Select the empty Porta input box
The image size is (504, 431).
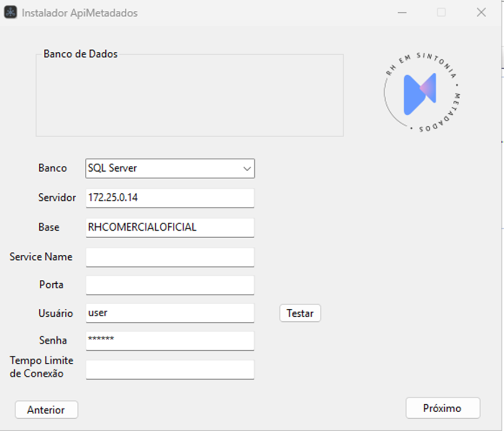click(x=170, y=285)
